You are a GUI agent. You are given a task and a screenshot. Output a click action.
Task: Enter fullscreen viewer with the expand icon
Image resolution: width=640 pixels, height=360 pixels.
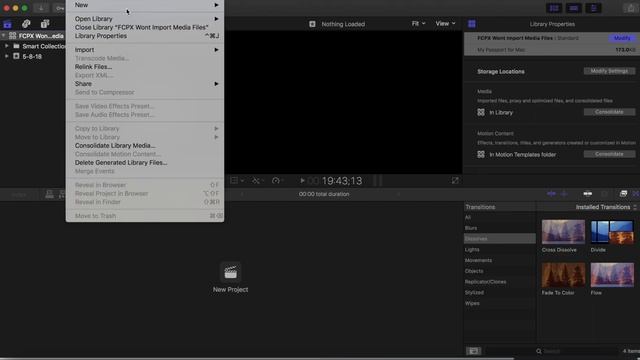coord(455,180)
